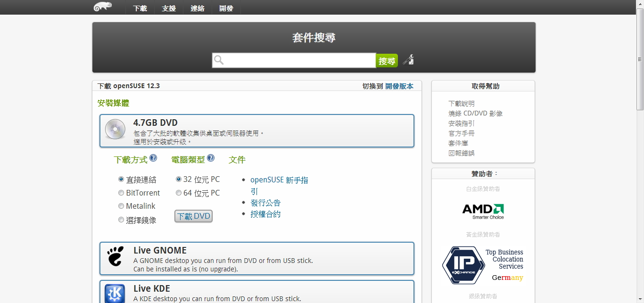Click the 下載 DVD button

[x=193, y=216]
